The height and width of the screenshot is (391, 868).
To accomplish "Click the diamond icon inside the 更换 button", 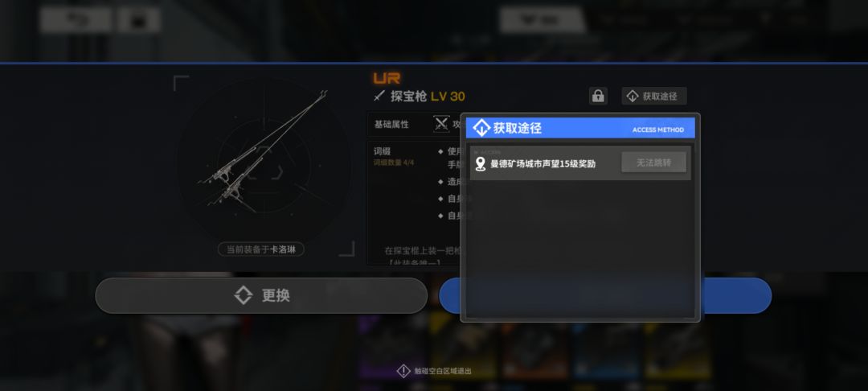I will pos(244,295).
